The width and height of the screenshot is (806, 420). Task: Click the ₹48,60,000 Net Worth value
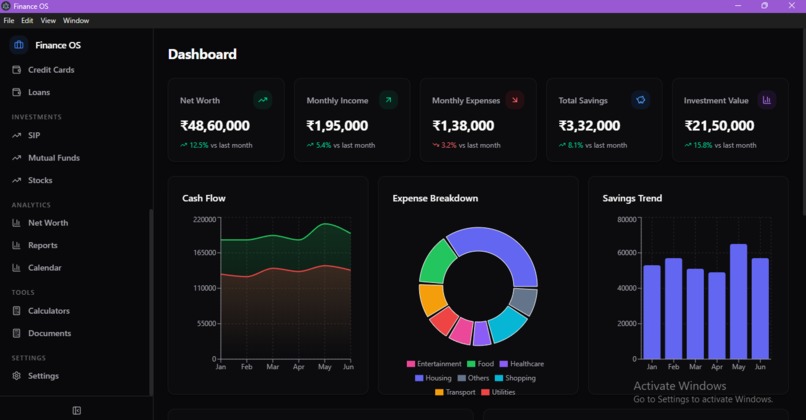coord(215,126)
